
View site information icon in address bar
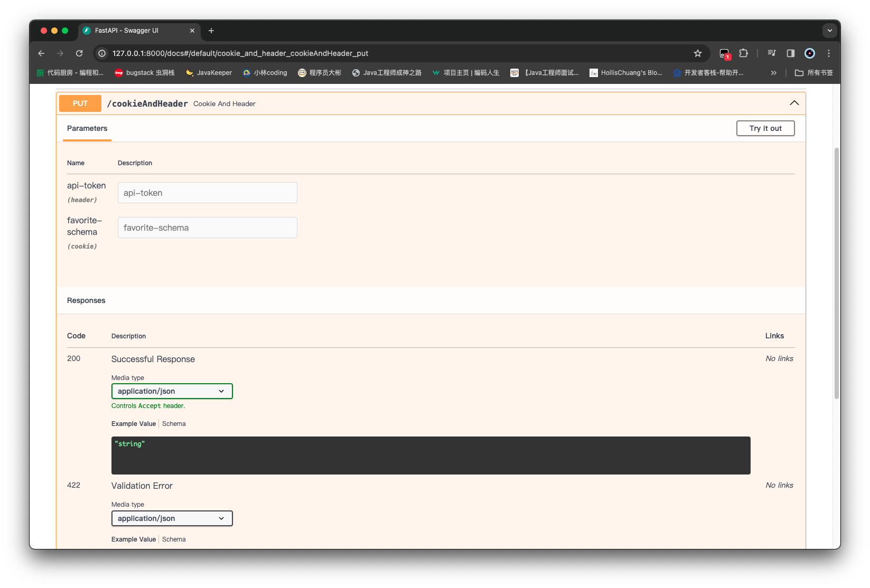(x=102, y=53)
